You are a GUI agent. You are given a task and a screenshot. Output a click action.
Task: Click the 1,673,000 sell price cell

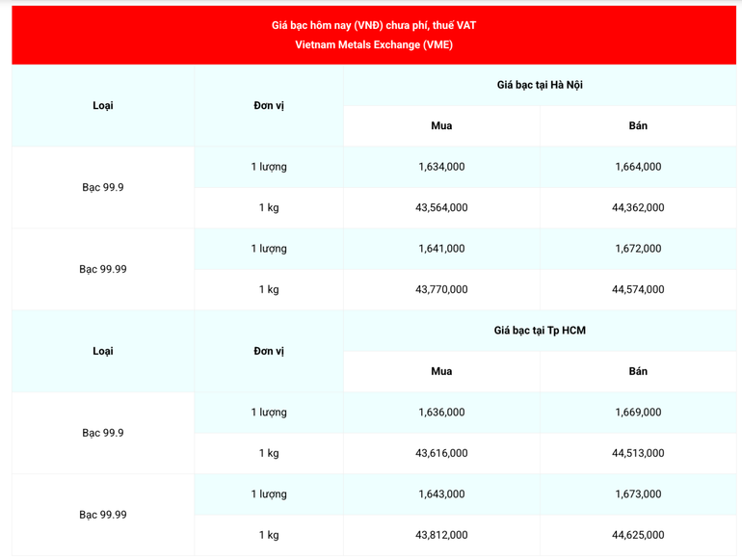[x=638, y=494]
